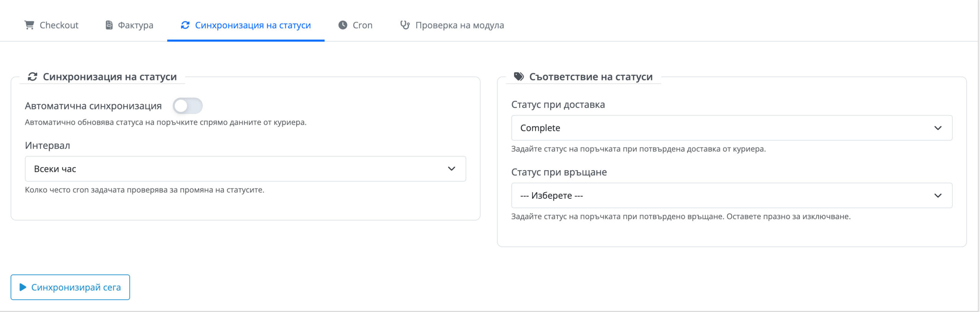
Task: Open Статус при доставка dropdown set to Complete
Action: (x=731, y=128)
